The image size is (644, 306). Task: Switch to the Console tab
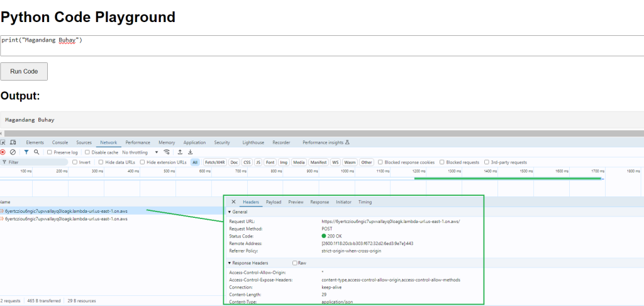(60, 143)
